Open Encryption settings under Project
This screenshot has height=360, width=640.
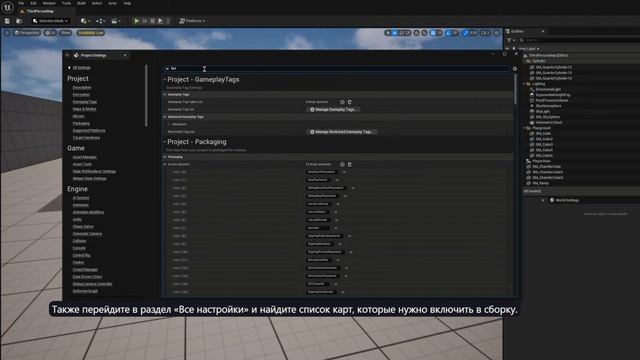[81, 95]
